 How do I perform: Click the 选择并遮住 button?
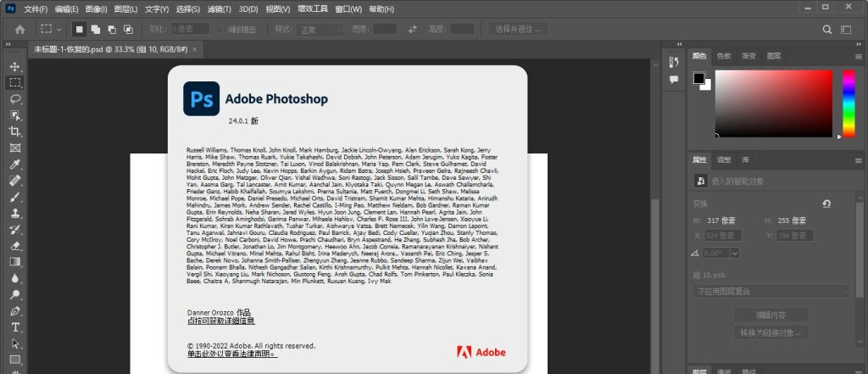tap(518, 29)
